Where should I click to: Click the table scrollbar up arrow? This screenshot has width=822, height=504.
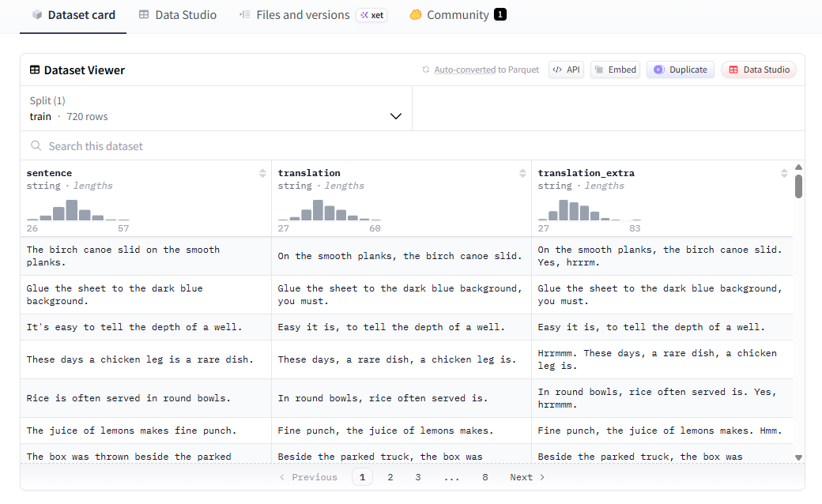798,167
